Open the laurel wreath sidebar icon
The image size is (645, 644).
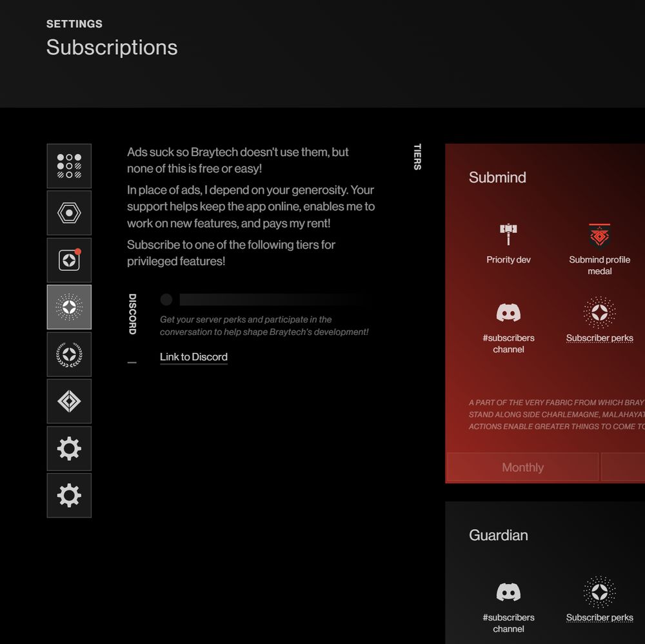tap(69, 354)
